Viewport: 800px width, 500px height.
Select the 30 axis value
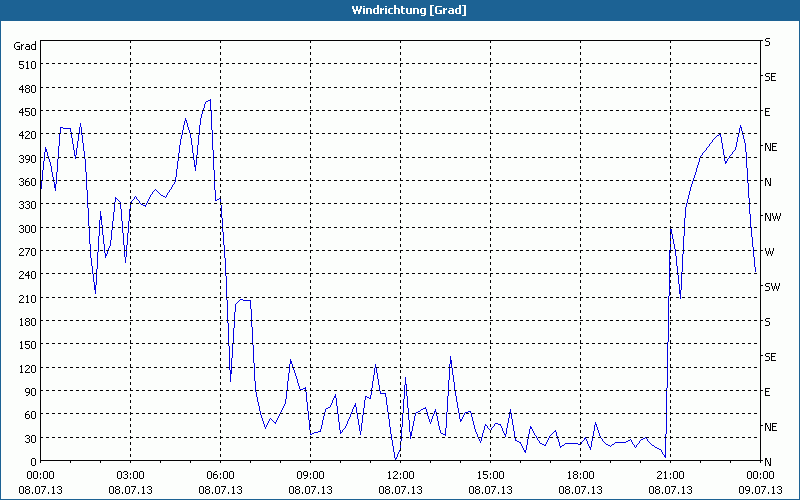(x=31, y=439)
